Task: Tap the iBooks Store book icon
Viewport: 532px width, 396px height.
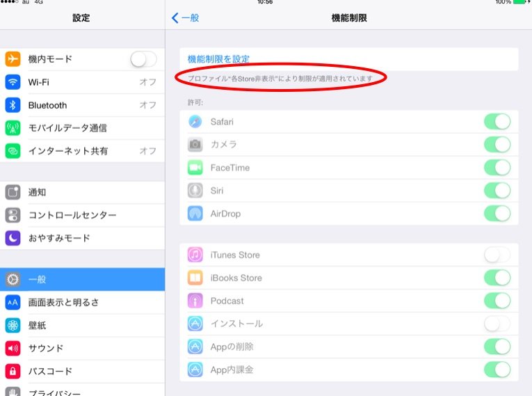Action: point(195,278)
